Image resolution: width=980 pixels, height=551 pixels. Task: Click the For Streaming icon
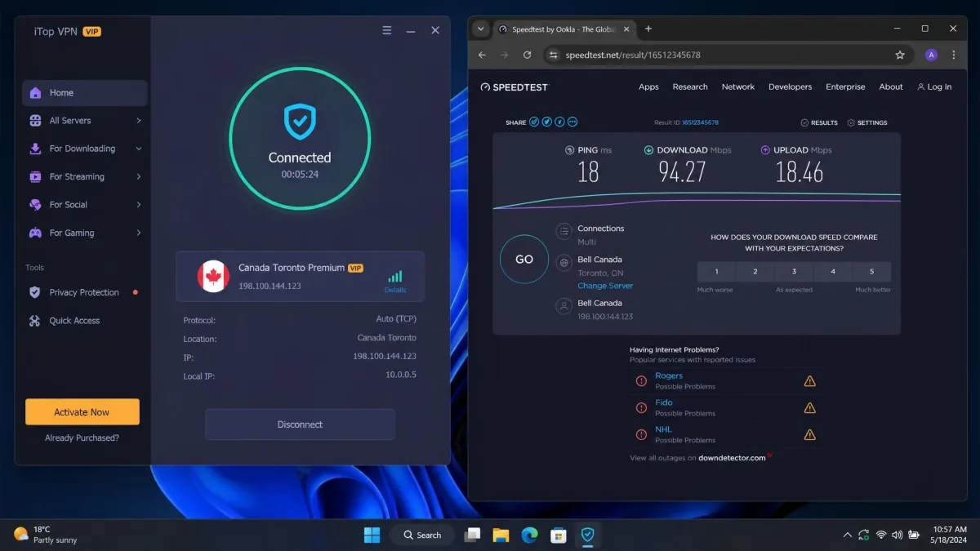35,176
